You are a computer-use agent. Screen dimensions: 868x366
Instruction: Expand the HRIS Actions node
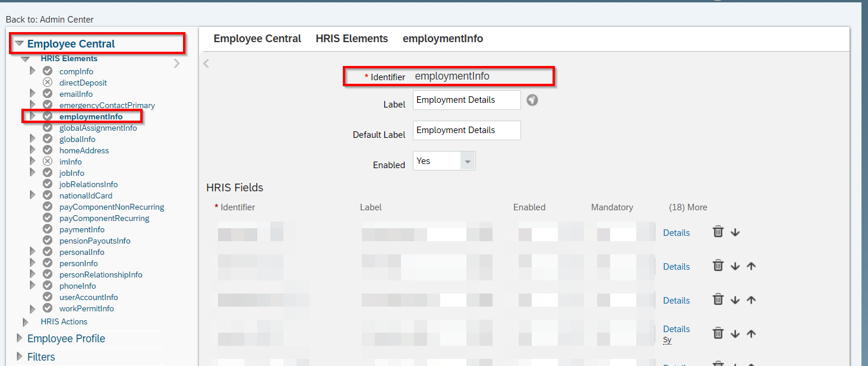[26, 322]
